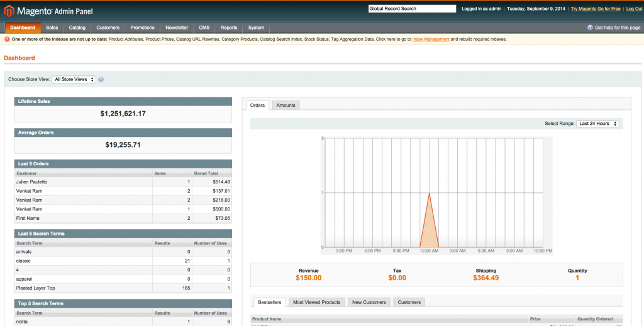Click the Revenue value $150.00
This screenshot has height=326, width=644.
coord(308,278)
